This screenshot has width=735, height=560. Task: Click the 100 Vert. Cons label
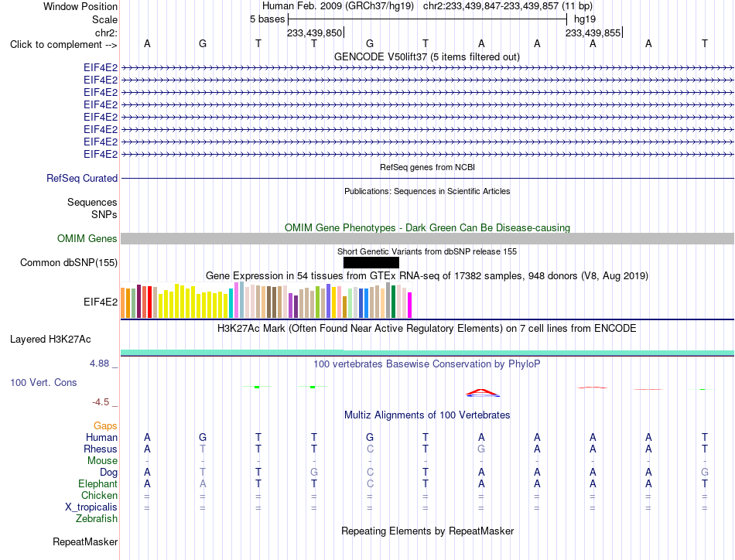click(43, 382)
